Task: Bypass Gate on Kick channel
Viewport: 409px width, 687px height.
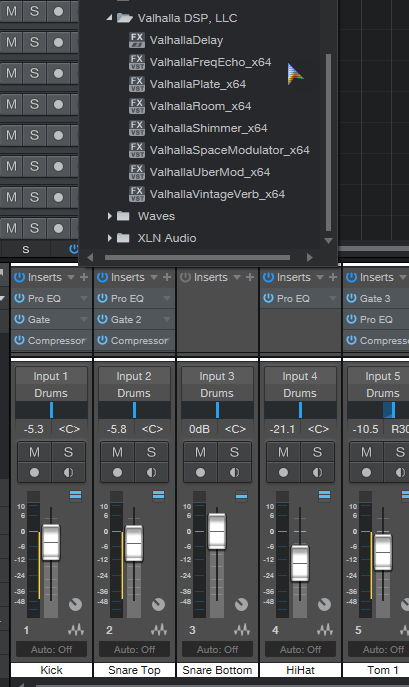Action: pos(19,319)
